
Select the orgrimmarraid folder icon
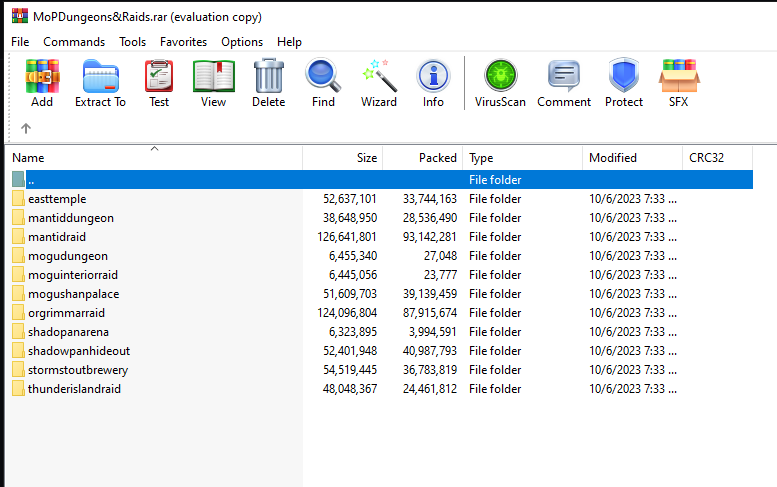tap(18, 313)
